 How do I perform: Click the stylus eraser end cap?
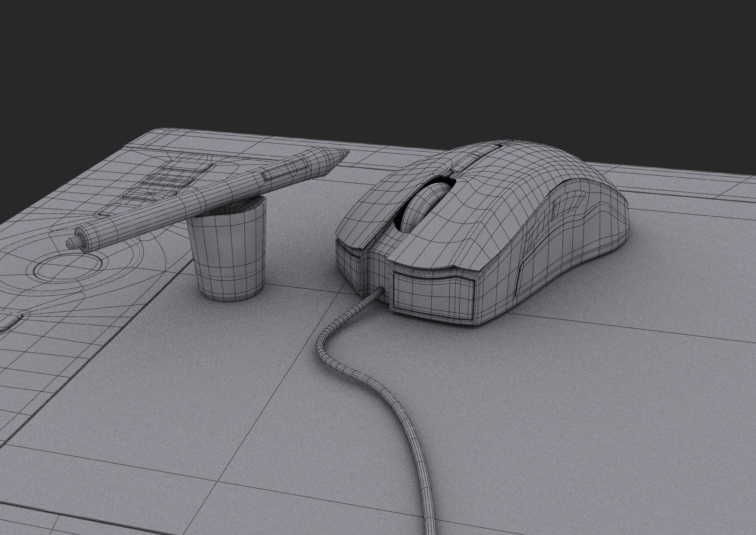pos(74,243)
